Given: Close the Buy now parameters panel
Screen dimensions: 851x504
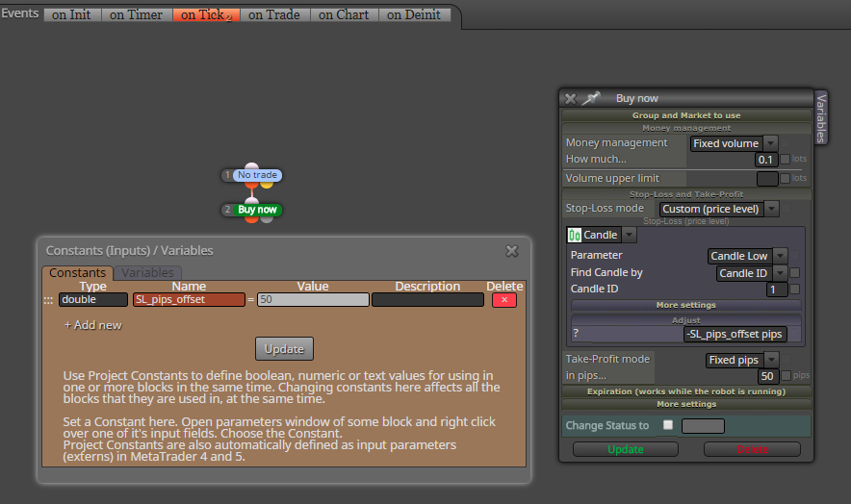Looking at the screenshot, I should (x=571, y=99).
